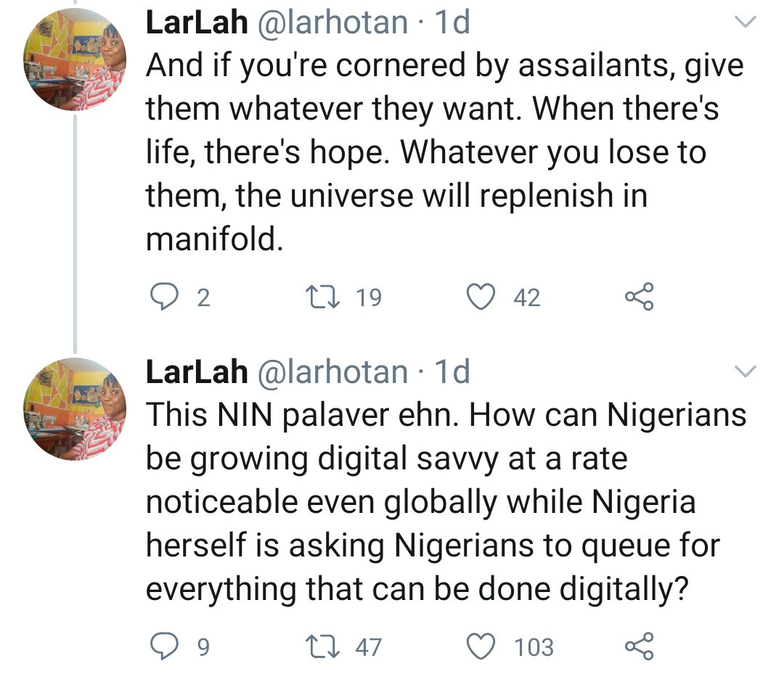Share the assailants advice tweet

(640, 297)
